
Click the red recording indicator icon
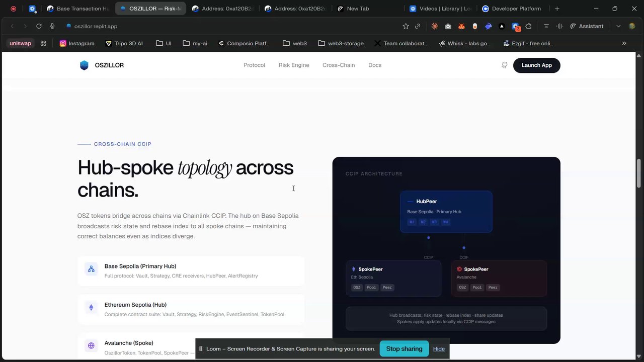(13, 9)
